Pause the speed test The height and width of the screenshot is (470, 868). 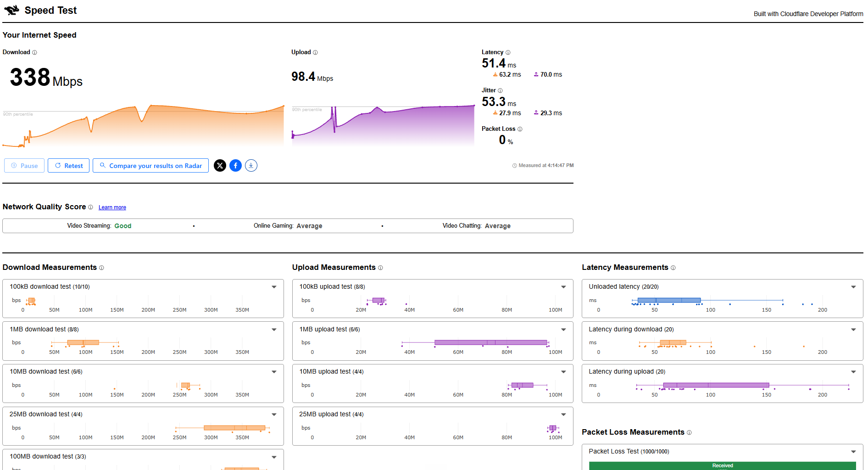click(24, 166)
